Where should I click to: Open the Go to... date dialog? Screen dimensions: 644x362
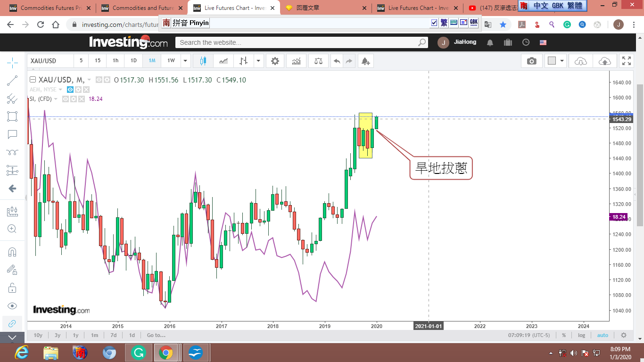[x=156, y=335]
